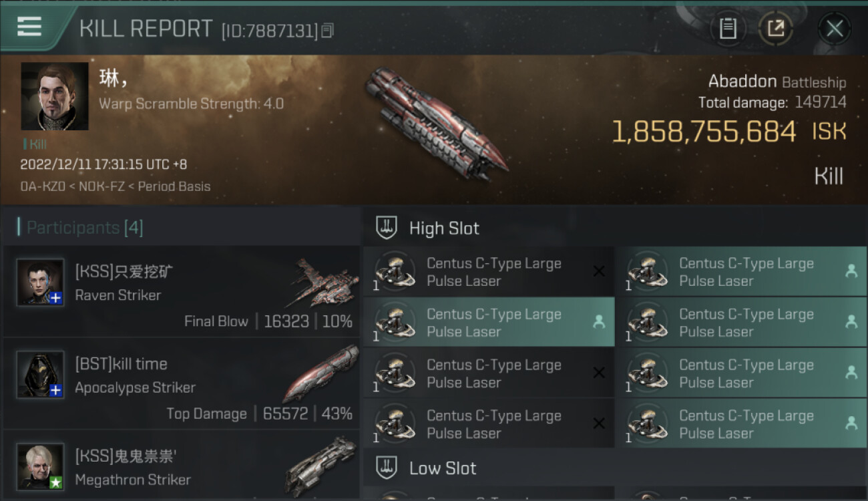Collapse the Low Slot section

(443, 468)
